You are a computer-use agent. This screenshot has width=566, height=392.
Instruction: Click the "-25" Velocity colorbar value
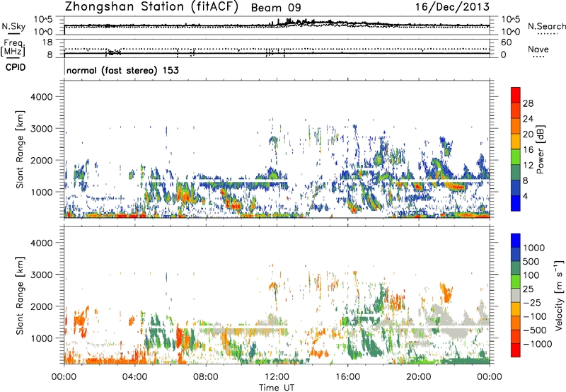click(x=532, y=302)
